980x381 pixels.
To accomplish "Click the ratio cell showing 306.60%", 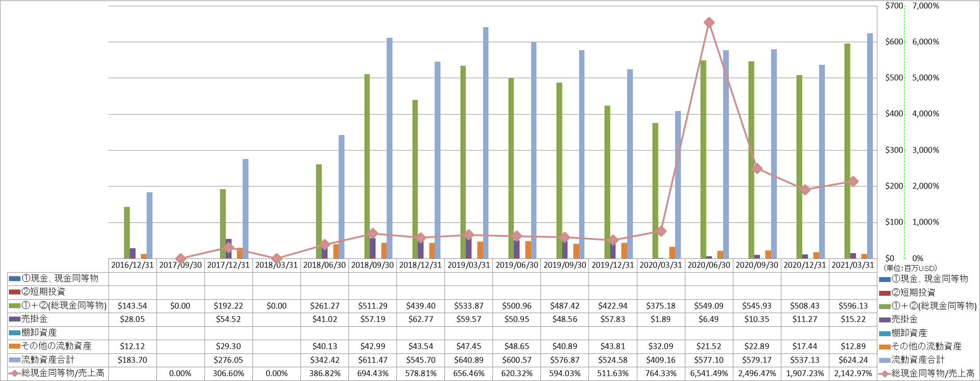I will point(228,373).
